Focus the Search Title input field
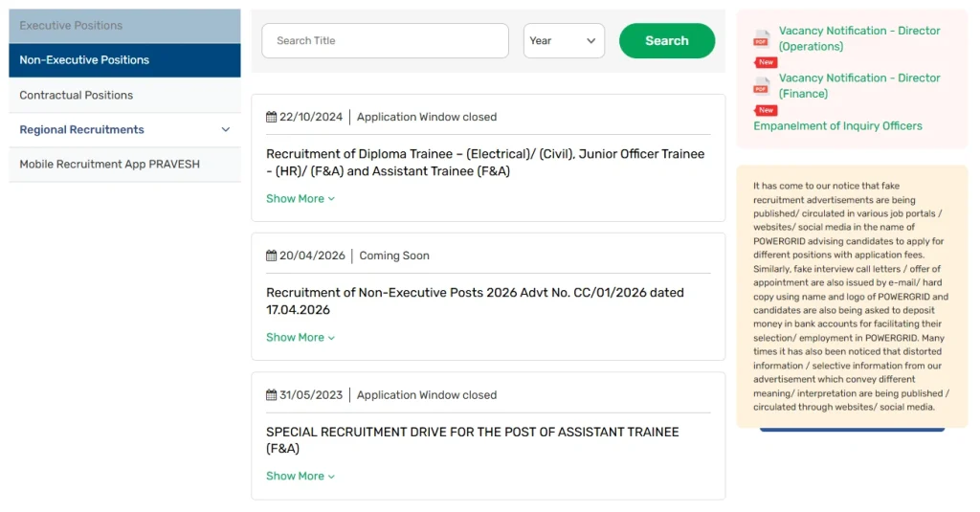The width and height of the screenshot is (980, 512). pos(385,41)
